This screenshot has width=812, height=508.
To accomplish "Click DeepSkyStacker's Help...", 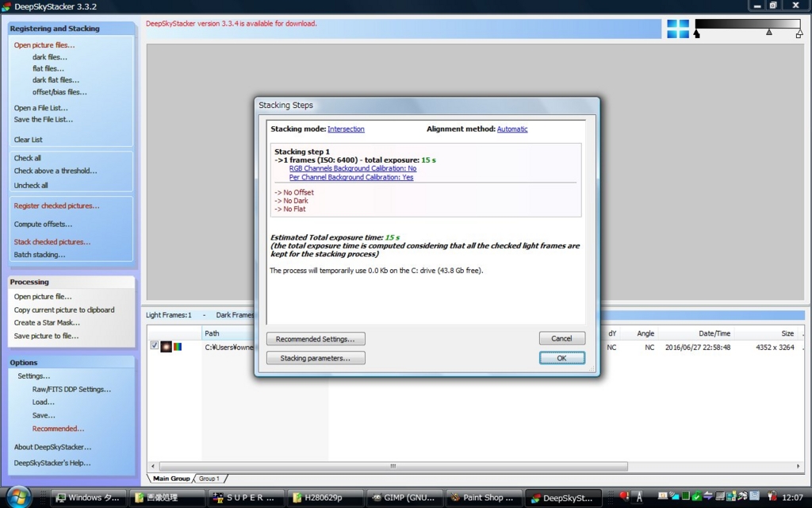I will tap(52, 463).
